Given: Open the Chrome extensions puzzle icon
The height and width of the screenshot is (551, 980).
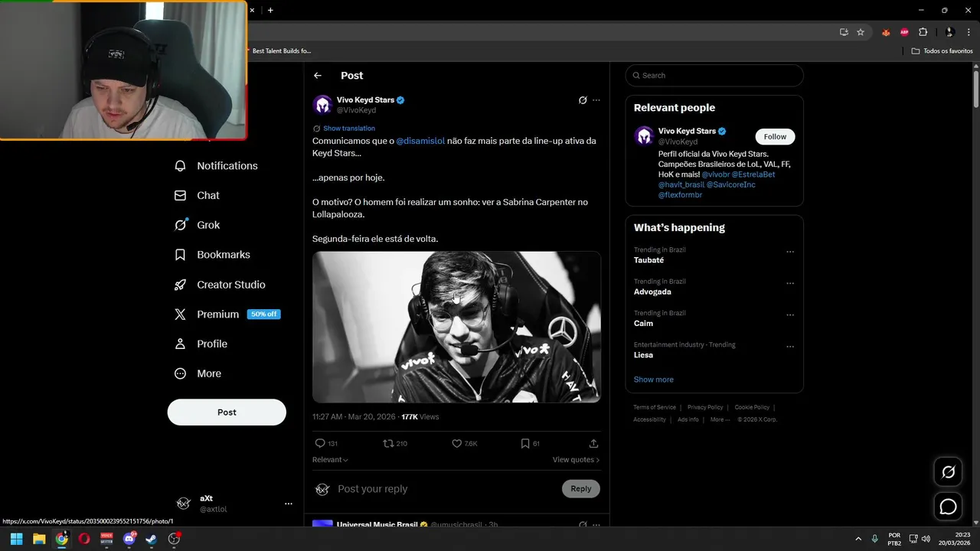Looking at the screenshot, I should click(x=923, y=32).
